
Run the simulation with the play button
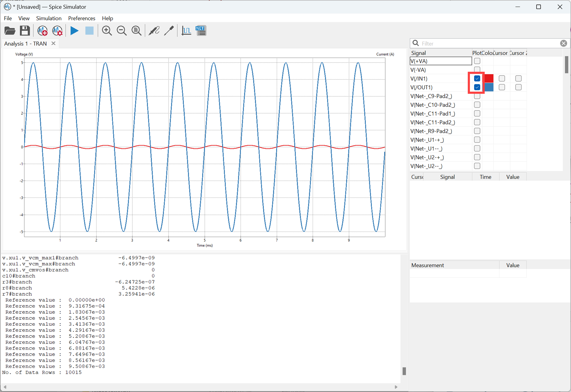coord(74,31)
